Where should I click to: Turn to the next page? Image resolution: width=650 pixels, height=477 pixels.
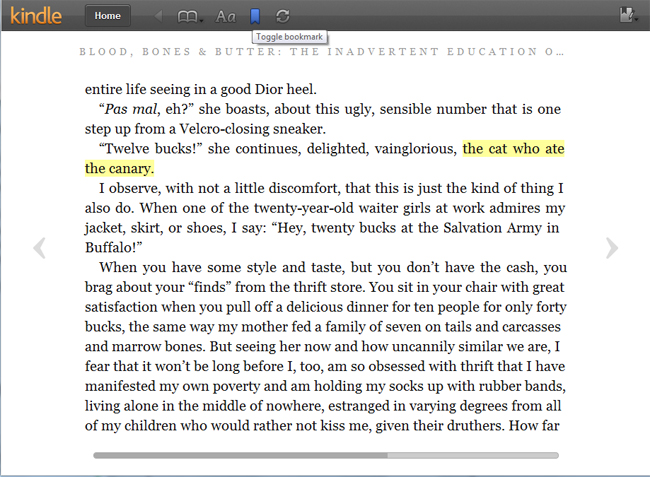pos(611,248)
